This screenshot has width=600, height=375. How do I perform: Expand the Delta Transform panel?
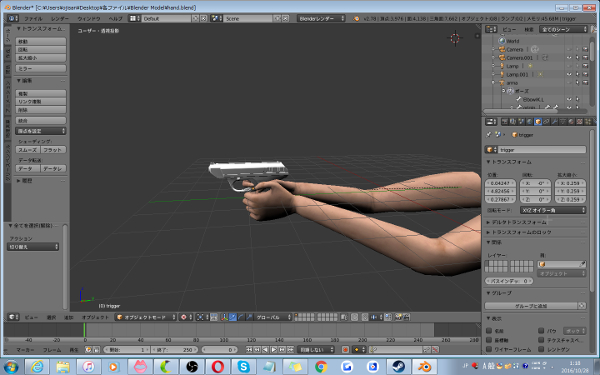(518, 222)
